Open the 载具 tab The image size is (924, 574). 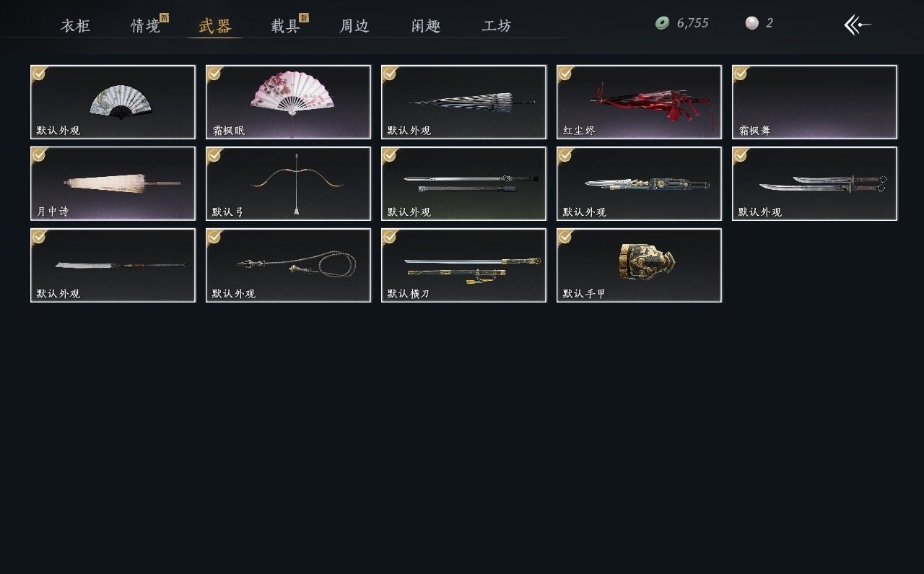(286, 26)
